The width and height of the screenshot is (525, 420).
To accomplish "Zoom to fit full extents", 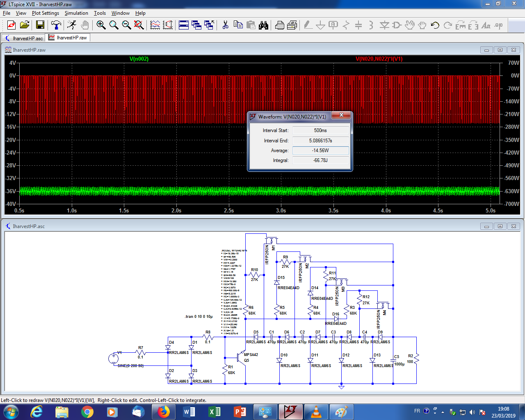I will click(x=139, y=25).
